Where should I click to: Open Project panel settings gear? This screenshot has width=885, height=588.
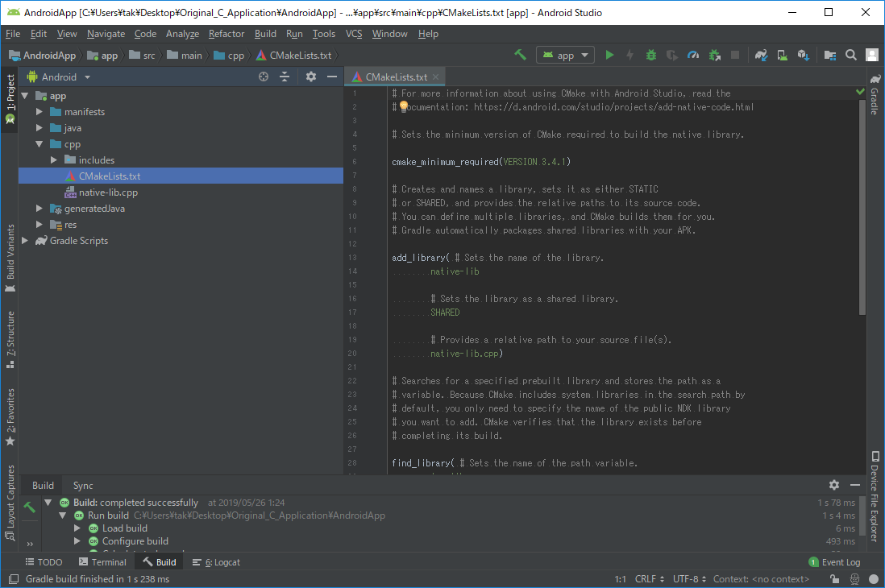[311, 77]
